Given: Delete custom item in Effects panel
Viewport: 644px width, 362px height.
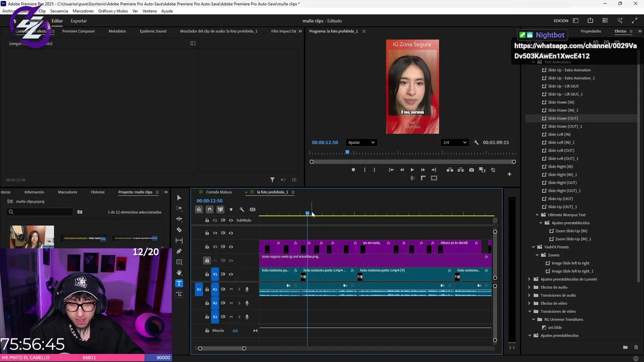Looking at the screenshot, I should (636, 347).
